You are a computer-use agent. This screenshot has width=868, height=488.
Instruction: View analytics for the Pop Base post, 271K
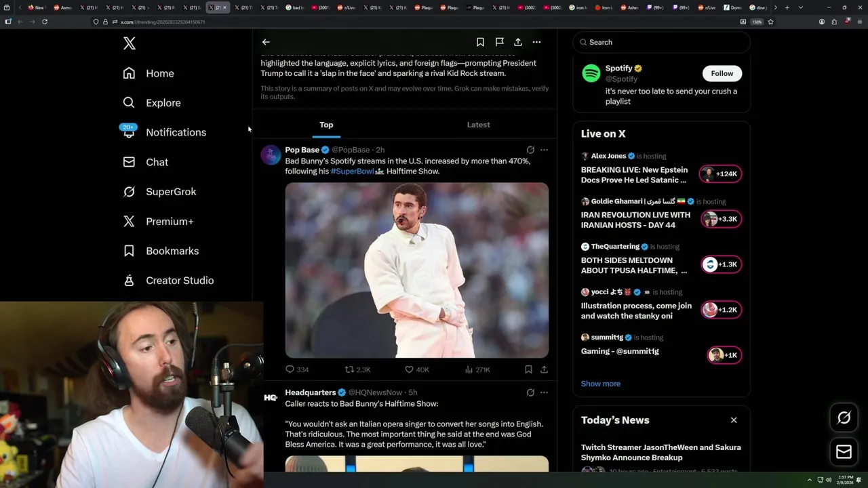click(x=477, y=369)
